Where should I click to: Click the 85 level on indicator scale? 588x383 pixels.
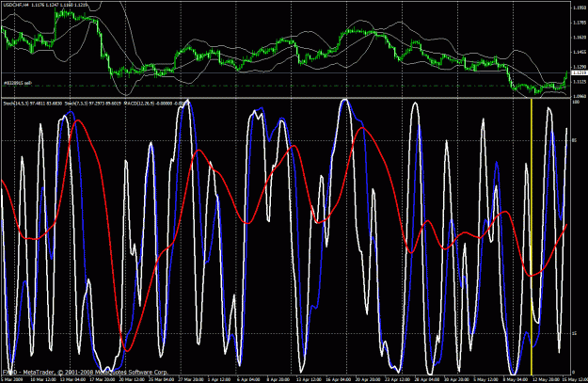tap(575, 140)
